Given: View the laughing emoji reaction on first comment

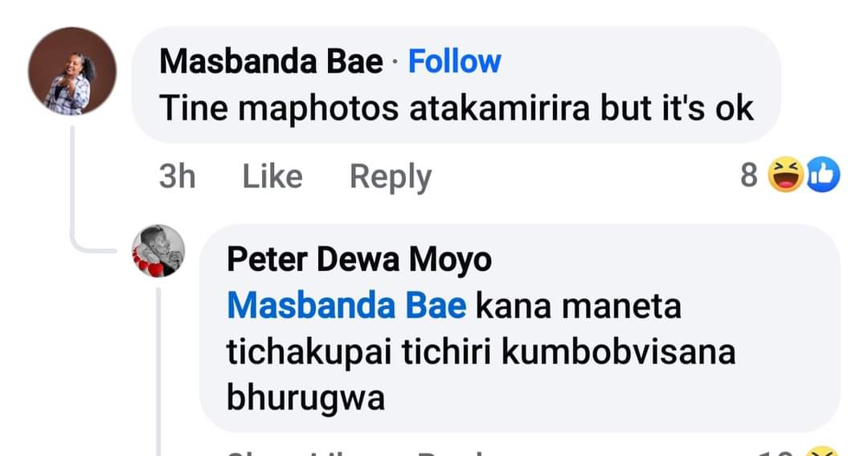Looking at the screenshot, I should (785, 175).
